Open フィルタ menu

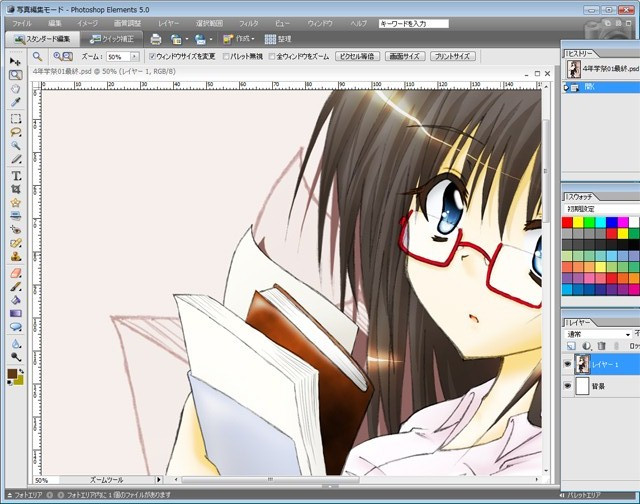click(x=249, y=24)
